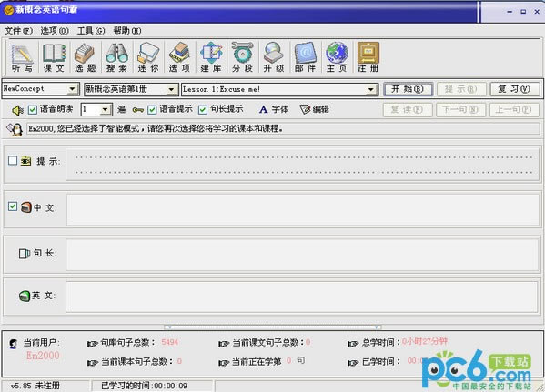Open the 选项(O) menu
Image resolution: width=545 pixels, height=392 pixels.
click(x=55, y=31)
